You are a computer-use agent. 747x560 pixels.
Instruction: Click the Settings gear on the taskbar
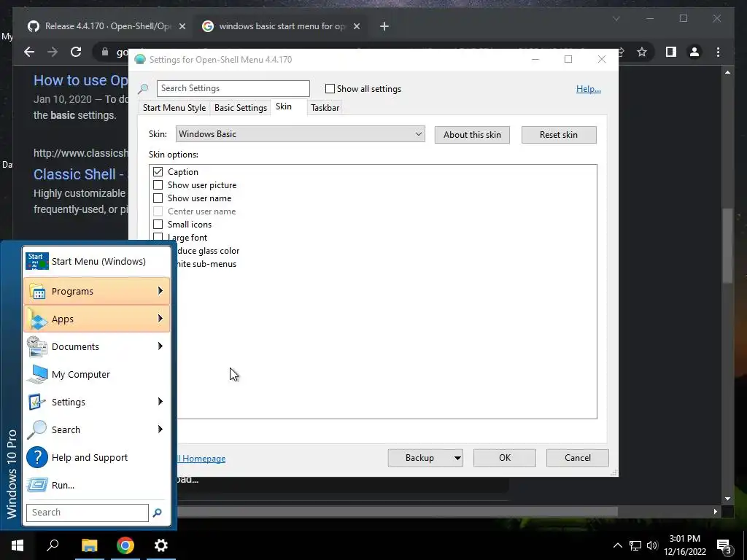[x=161, y=545]
